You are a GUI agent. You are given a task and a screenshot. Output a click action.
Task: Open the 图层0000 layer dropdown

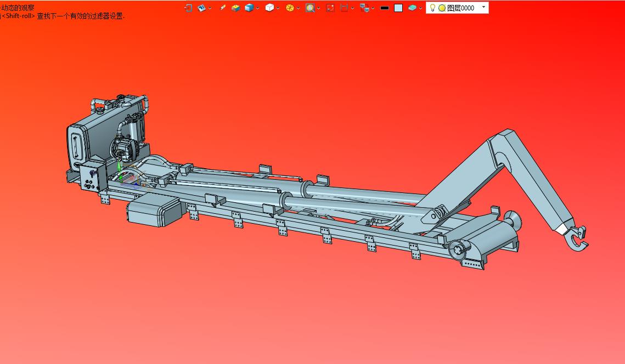[x=483, y=7]
